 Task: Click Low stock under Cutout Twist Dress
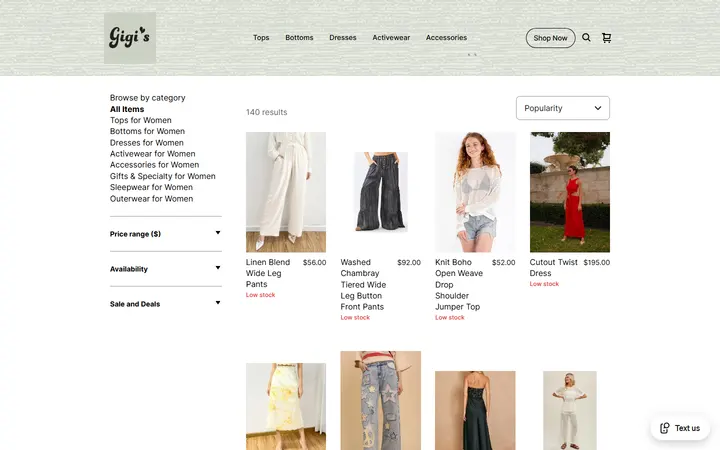point(544,284)
